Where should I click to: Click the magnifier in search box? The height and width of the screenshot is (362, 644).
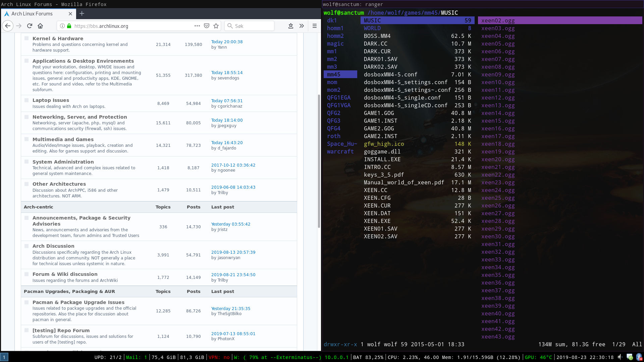(230, 26)
